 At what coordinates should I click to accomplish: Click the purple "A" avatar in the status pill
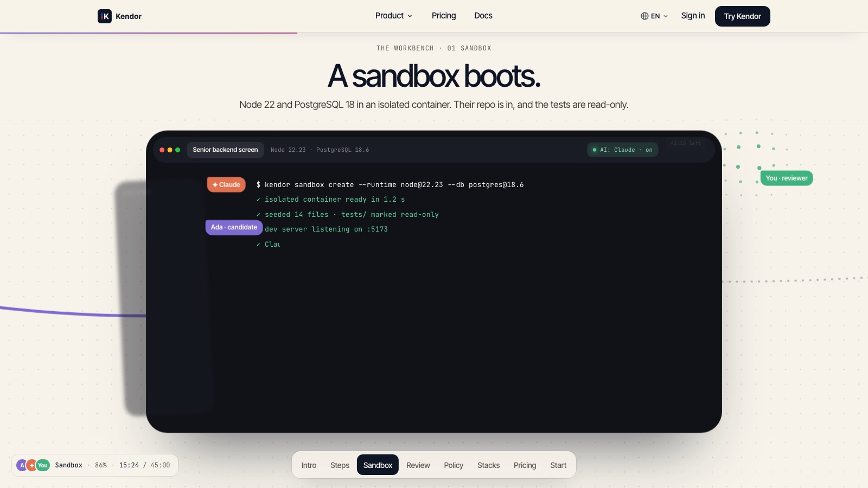pos(22,465)
